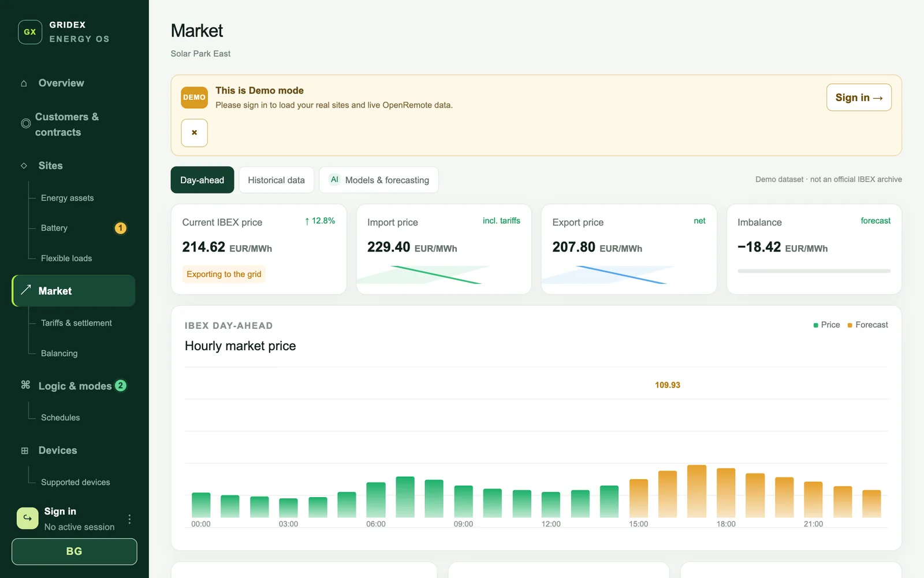Viewport: 924px width, 578px height.
Task: Click the Forecast legend swatch
Action: tap(850, 325)
